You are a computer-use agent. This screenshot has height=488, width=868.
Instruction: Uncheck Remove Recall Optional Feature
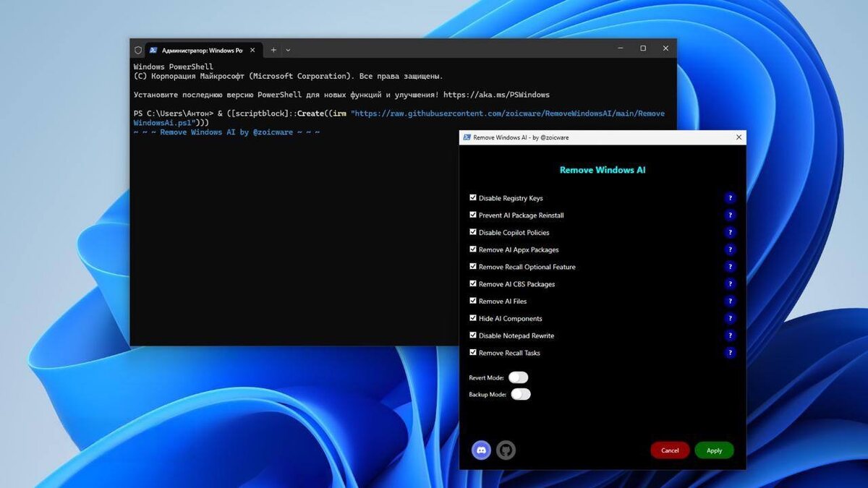pos(473,266)
